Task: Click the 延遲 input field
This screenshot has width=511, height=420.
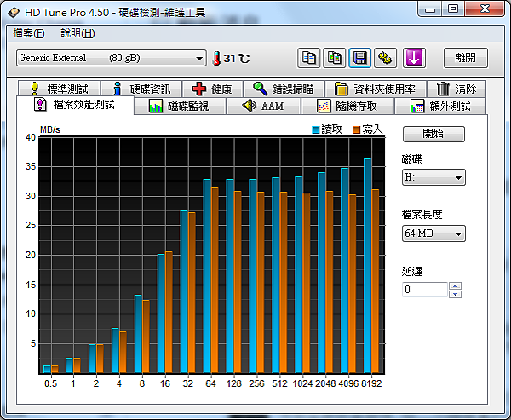Action: 425,290
